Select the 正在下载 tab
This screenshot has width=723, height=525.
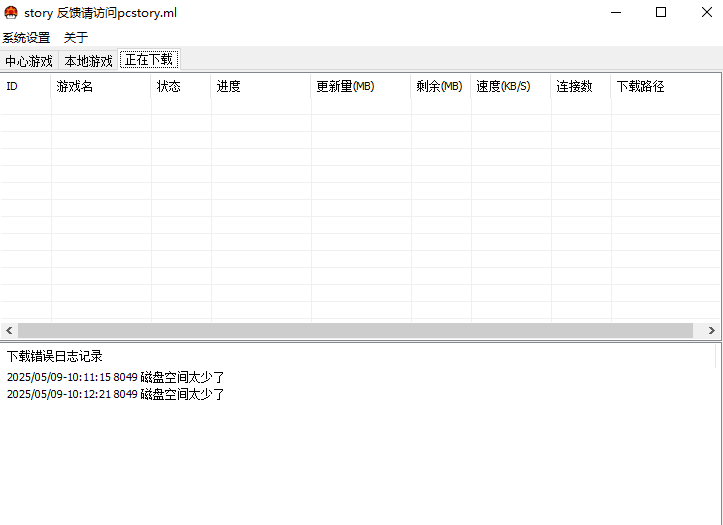pos(149,59)
